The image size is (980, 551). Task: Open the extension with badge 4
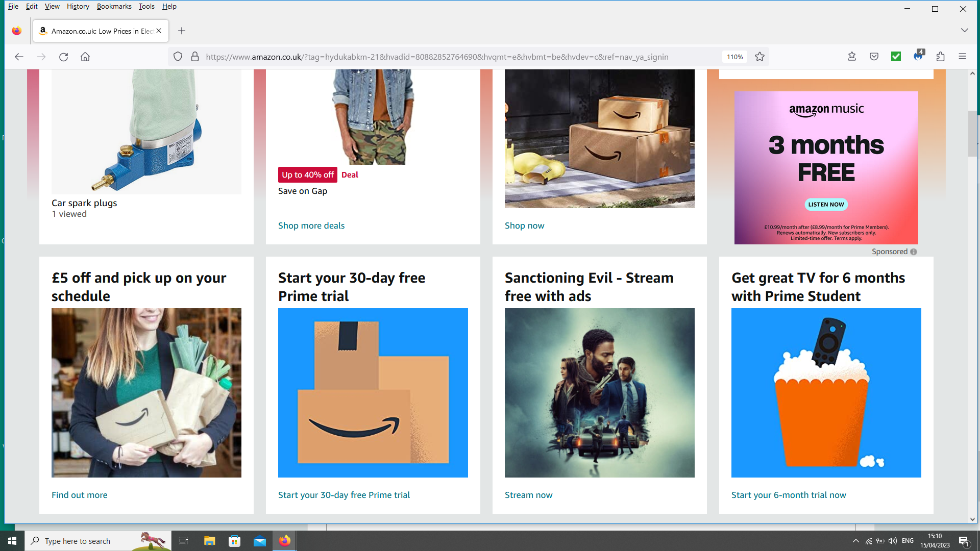918,56
